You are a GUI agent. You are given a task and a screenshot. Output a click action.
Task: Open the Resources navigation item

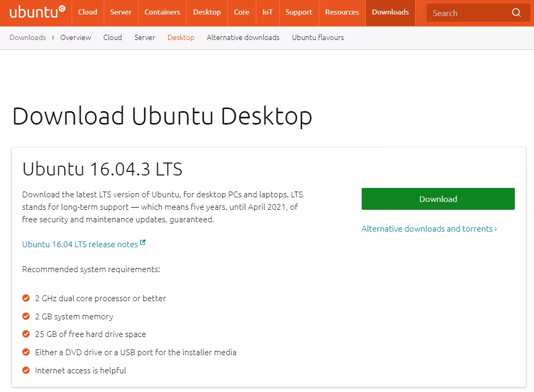tap(342, 12)
